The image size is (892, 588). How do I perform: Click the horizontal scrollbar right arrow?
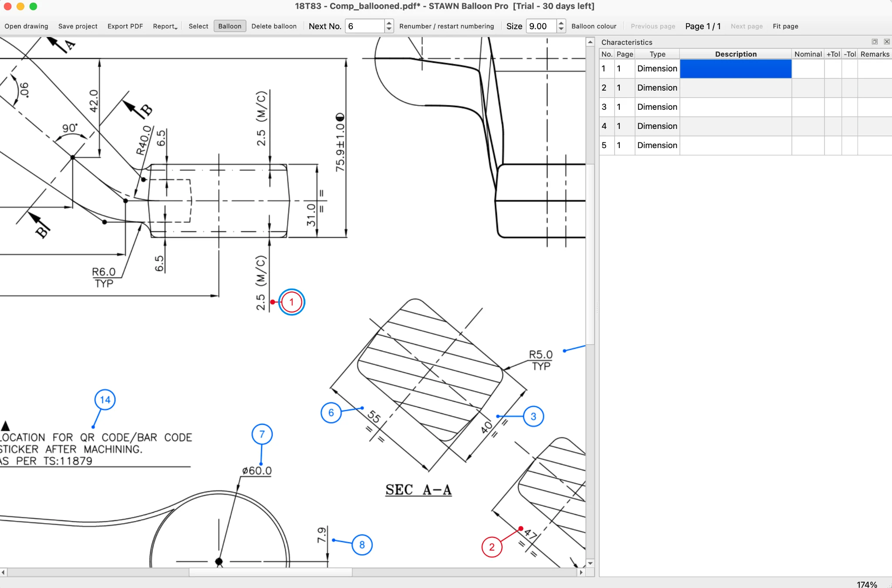point(581,572)
